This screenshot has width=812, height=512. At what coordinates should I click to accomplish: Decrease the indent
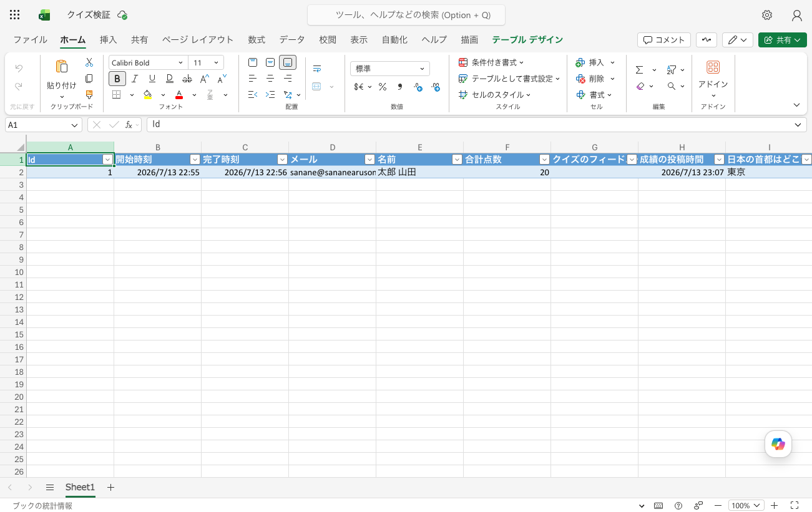[x=253, y=95]
